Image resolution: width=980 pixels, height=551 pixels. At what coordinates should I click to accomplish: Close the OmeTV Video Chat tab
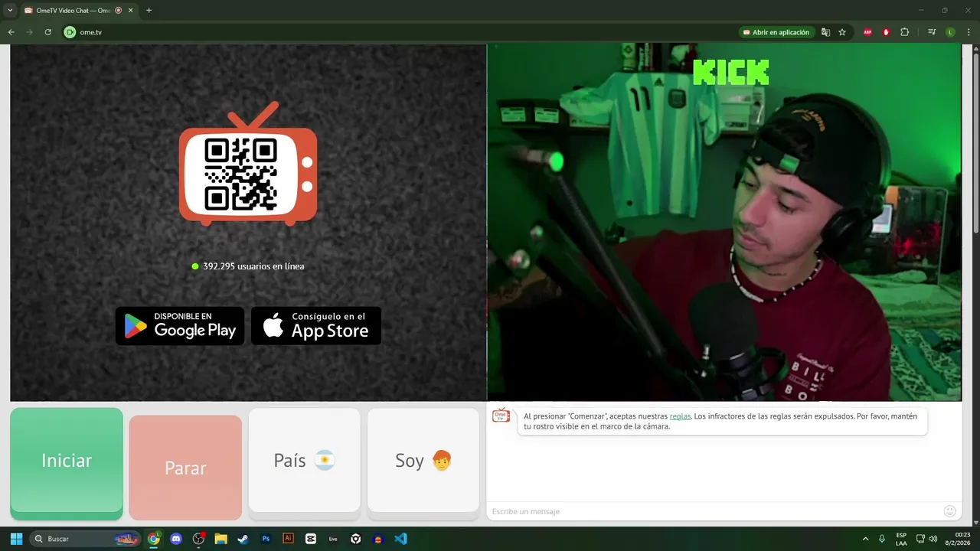131,11
